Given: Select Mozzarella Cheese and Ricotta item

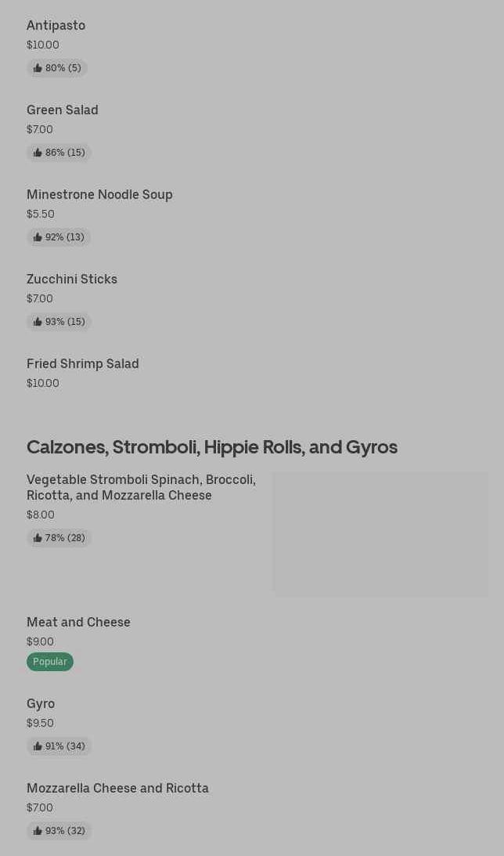Looking at the screenshot, I should click(117, 789).
